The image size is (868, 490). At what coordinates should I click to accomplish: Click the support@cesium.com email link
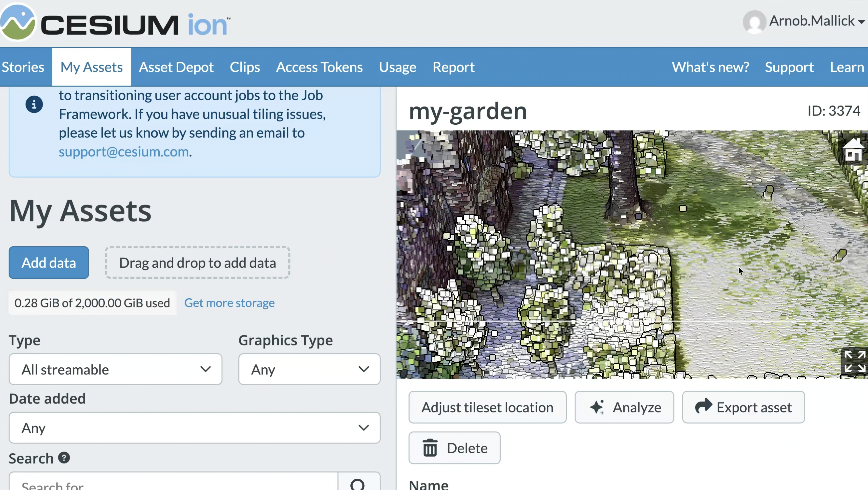pos(124,151)
